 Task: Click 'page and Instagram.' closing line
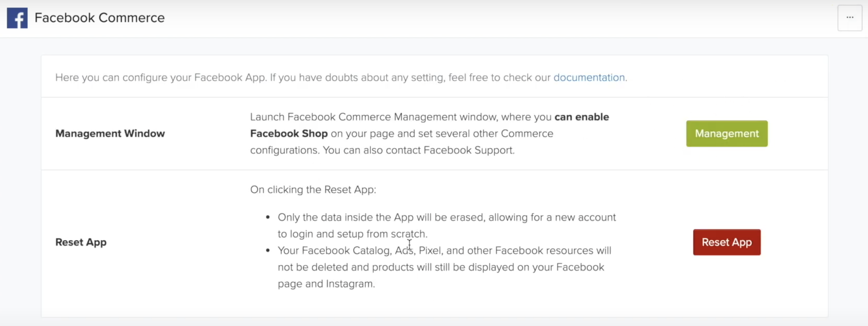coord(326,284)
